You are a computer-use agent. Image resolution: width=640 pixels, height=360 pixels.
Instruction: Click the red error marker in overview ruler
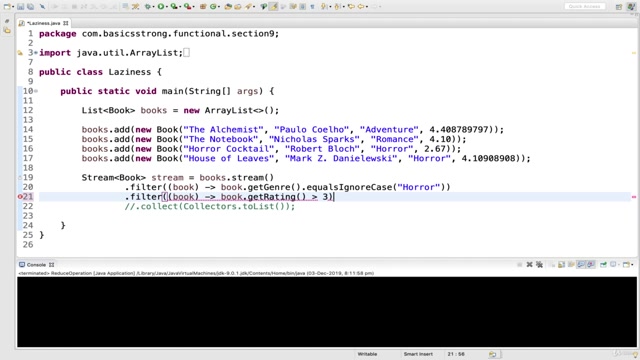click(x=634, y=197)
